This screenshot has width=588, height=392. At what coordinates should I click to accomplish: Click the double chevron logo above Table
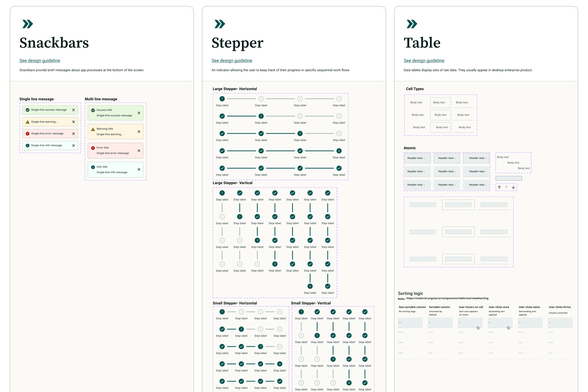tap(412, 24)
